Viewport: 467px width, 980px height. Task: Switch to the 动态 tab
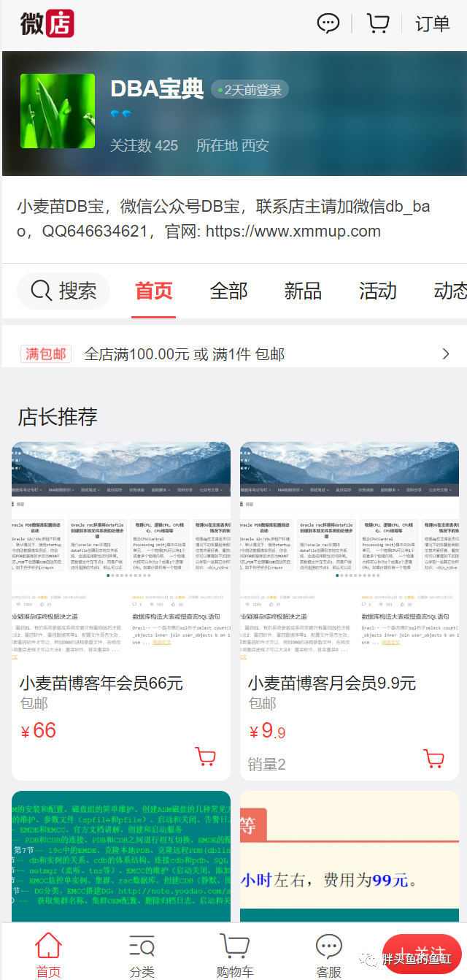pos(450,291)
